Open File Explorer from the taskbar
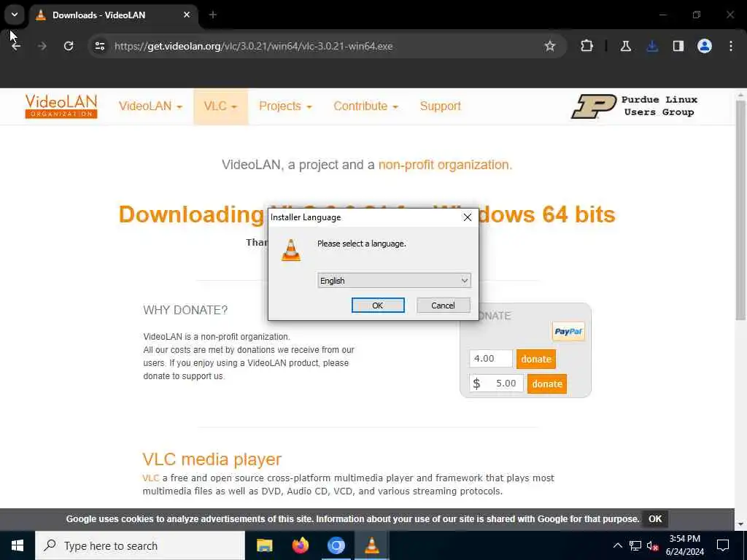The width and height of the screenshot is (747, 560). click(264, 545)
